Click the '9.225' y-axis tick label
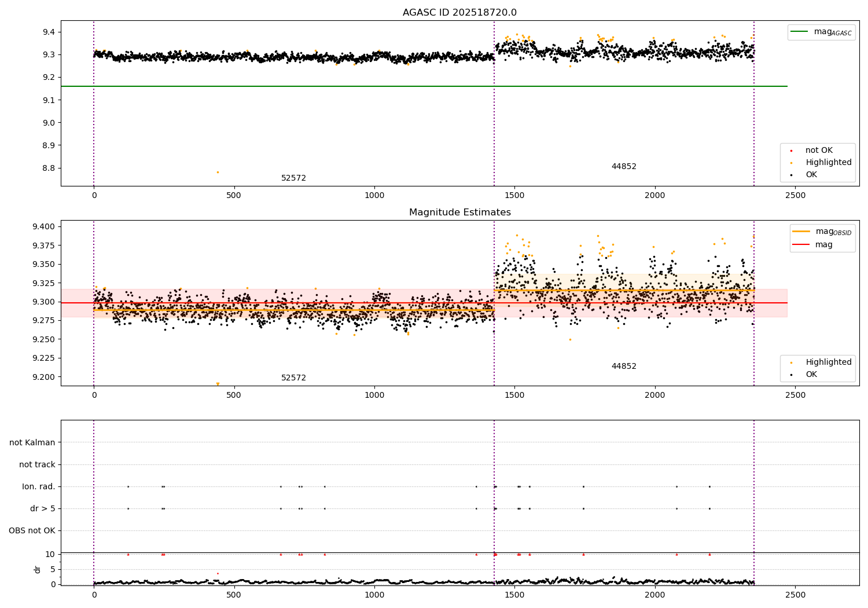This screenshot has height=608, width=868. click(x=43, y=358)
